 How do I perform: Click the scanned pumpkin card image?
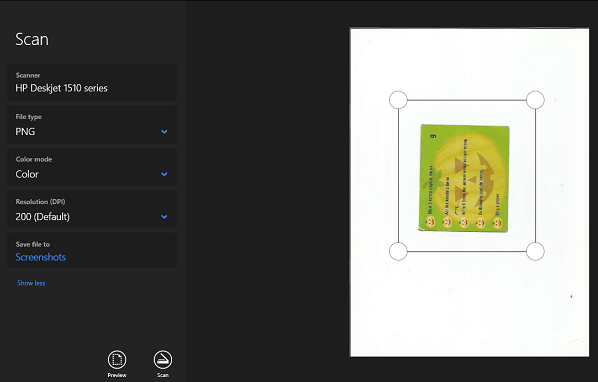[464, 178]
